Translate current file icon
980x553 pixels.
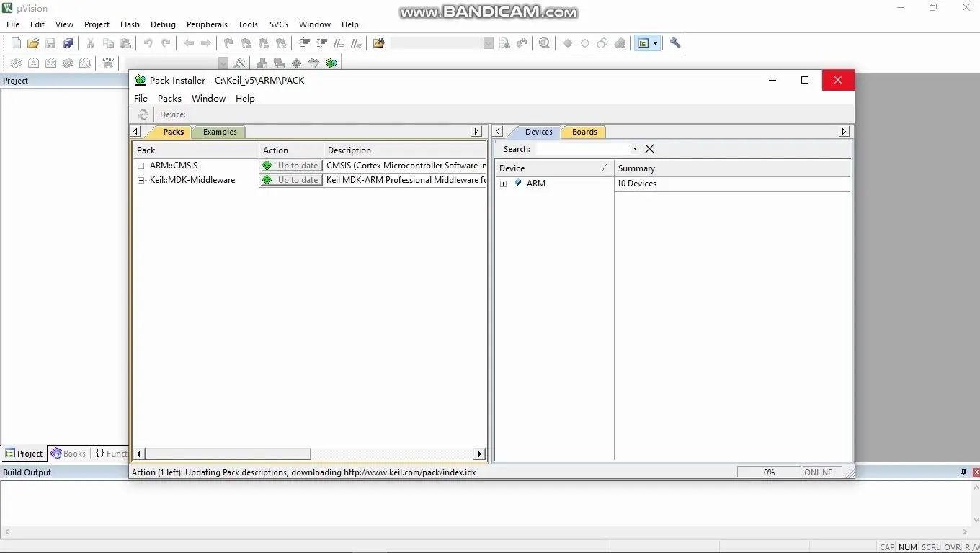tap(16, 63)
